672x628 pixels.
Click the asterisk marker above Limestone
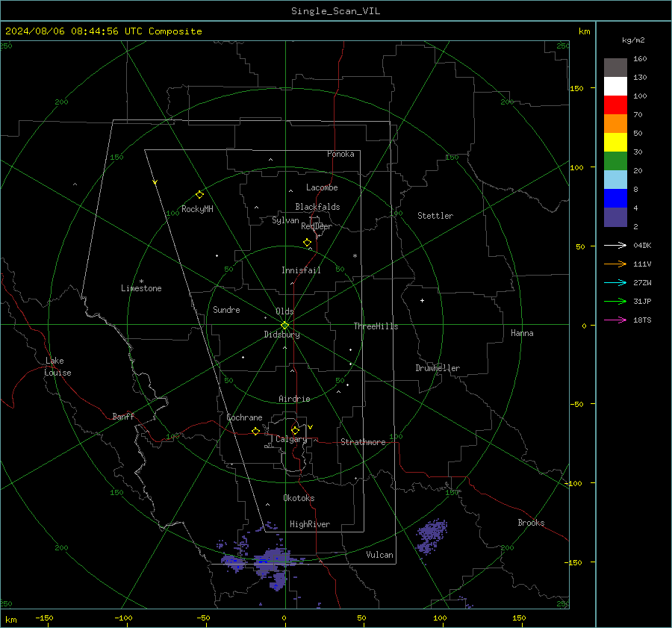141,282
